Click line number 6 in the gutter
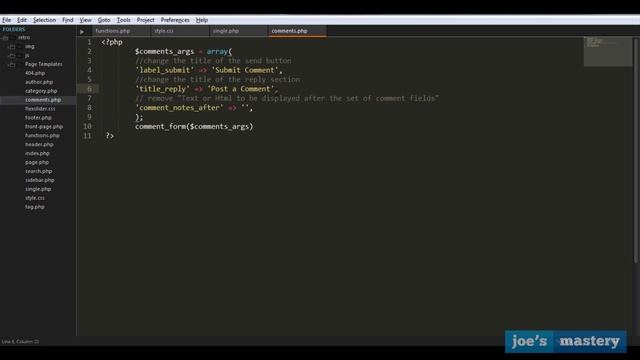 89,89
